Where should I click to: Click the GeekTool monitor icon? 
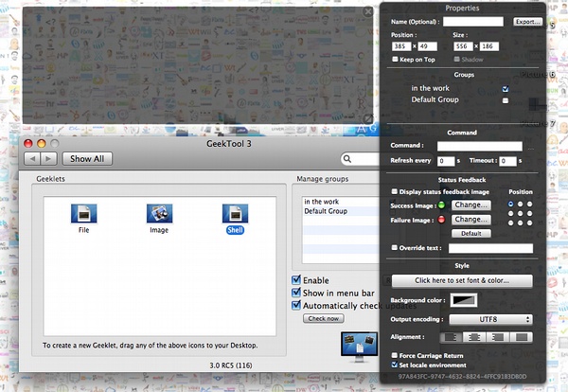[x=359, y=347]
